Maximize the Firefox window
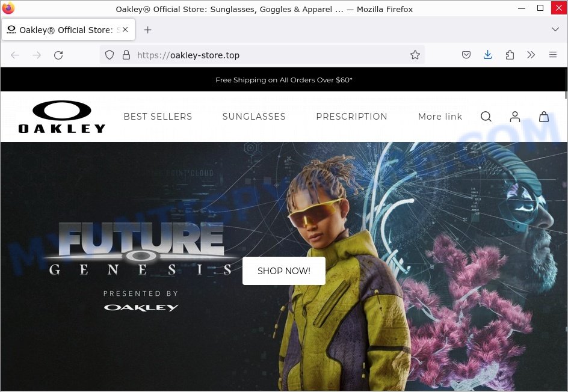568x392 pixels. click(x=540, y=8)
